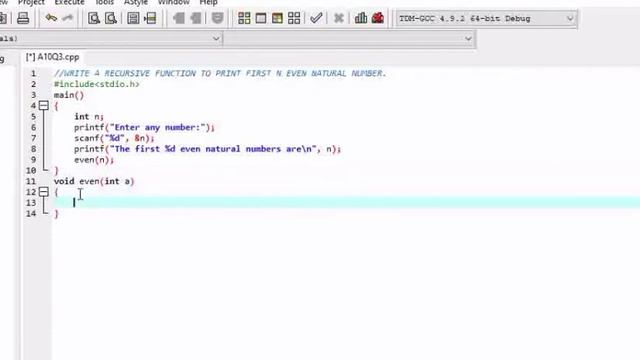Open the TDM-GCC 4.9.2 64-bit Debug compiler dropdown
Image resolution: width=640 pixels, height=360 pixels.
point(487,18)
